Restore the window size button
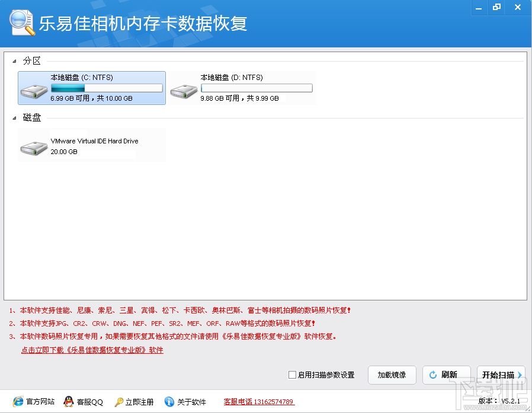The height and width of the screenshot is (413, 532). [x=496, y=8]
